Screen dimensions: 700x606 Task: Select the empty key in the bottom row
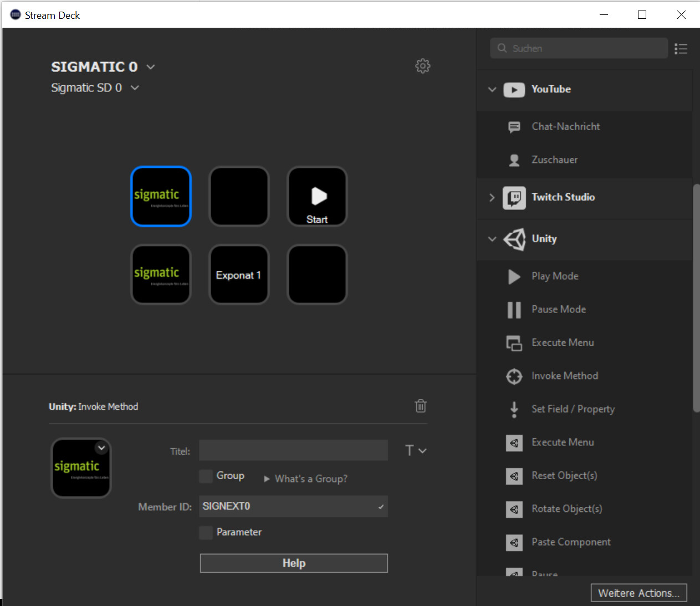tap(317, 274)
